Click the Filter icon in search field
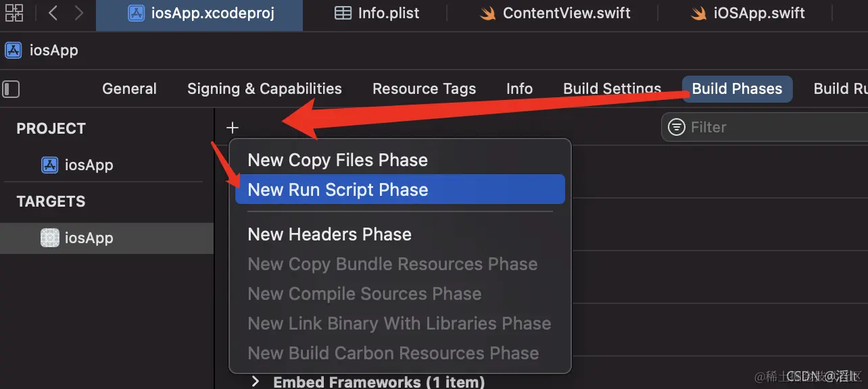This screenshot has width=868, height=389. [676, 127]
